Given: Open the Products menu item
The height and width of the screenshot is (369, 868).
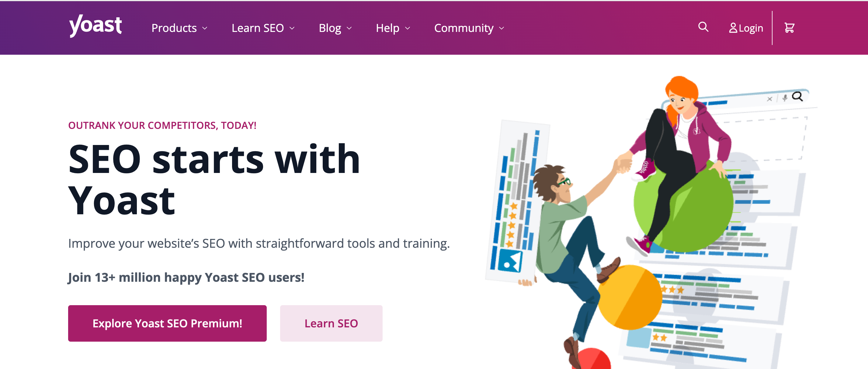Looking at the screenshot, I should click(174, 28).
